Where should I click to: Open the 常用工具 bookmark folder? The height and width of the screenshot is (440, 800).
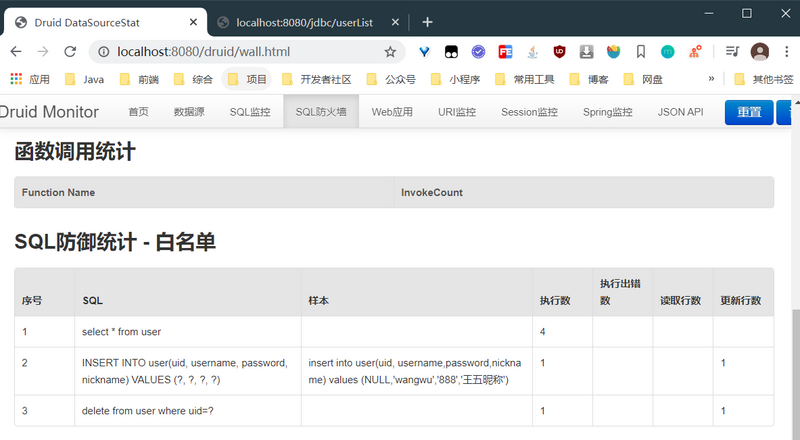[525, 79]
